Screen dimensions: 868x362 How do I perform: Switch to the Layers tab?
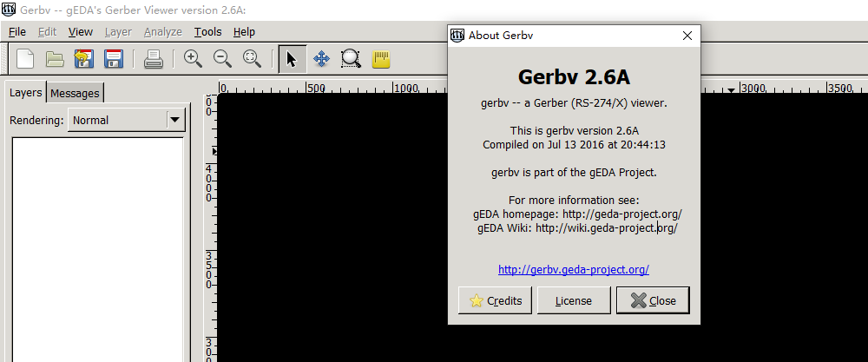click(25, 92)
